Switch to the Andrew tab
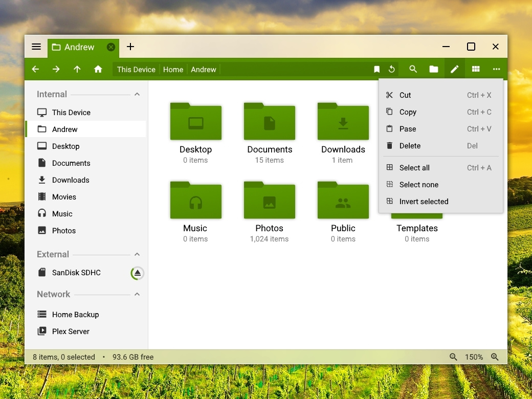 pos(79,47)
